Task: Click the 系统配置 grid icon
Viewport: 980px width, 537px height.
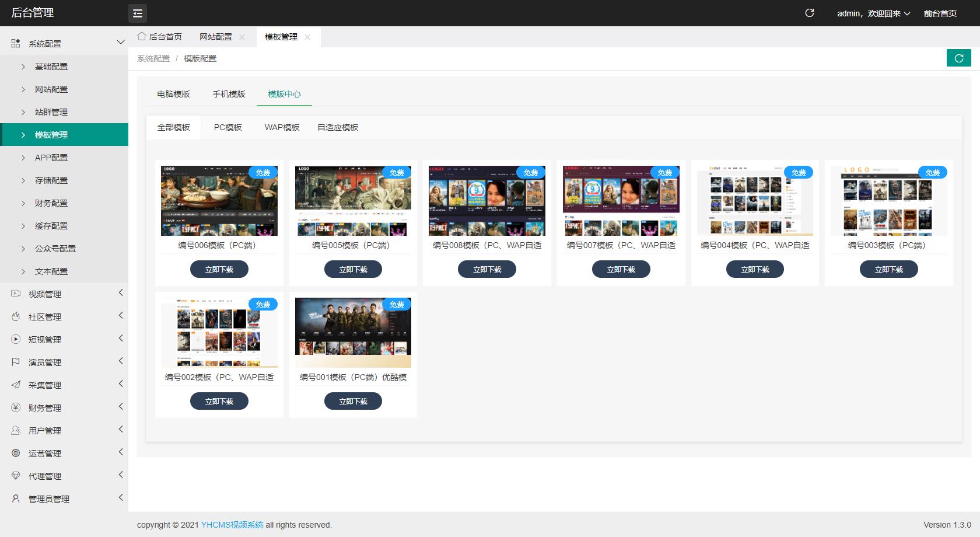Action: pyautogui.click(x=16, y=43)
